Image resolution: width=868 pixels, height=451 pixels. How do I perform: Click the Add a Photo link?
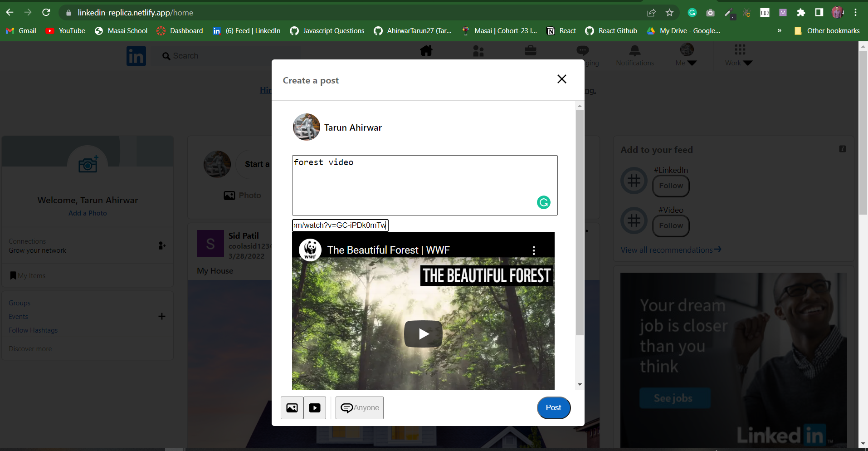(88, 213)
